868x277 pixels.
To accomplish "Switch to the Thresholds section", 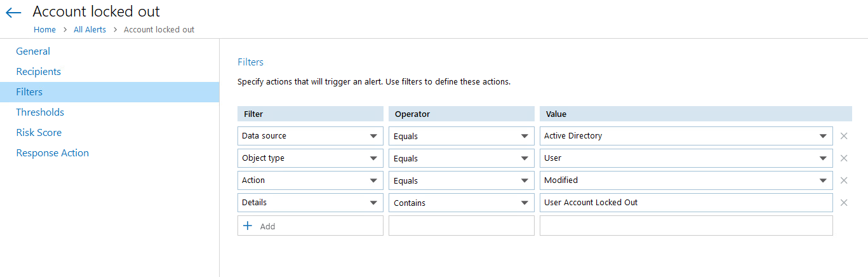I will (40, 112).
